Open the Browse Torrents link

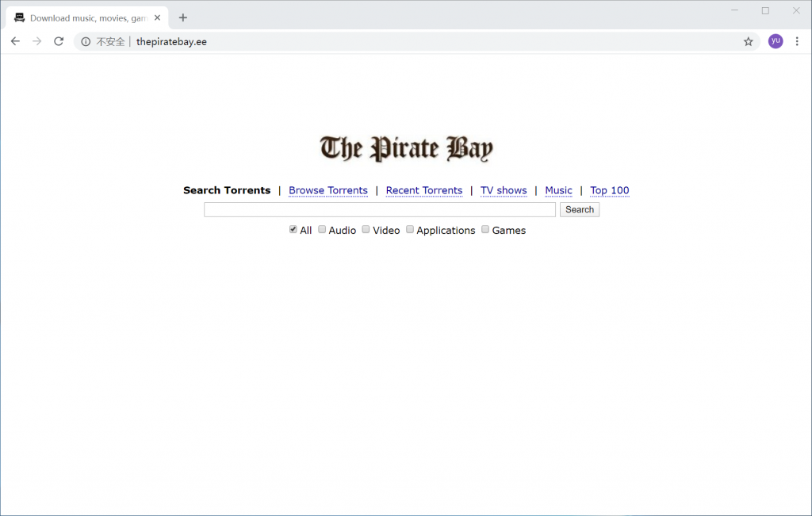coord(327,190)
